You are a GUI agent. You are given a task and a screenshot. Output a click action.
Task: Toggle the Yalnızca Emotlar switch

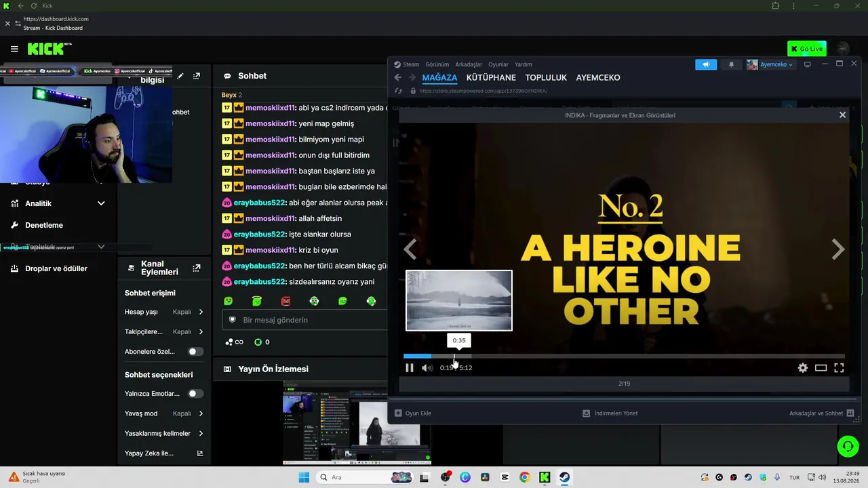195,394
